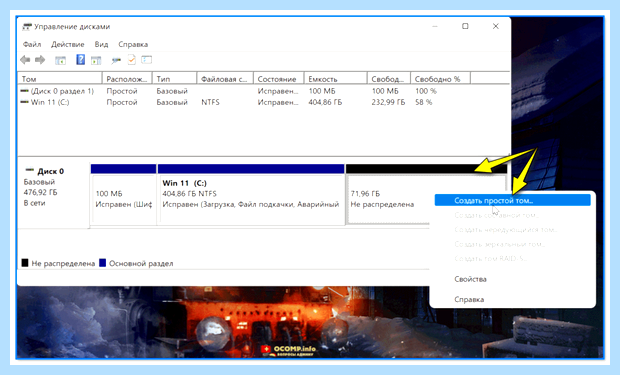The width and height of the screenshot is (620, 375).
Task: Maximize the Управление дисками window
Action: [465, 26]
